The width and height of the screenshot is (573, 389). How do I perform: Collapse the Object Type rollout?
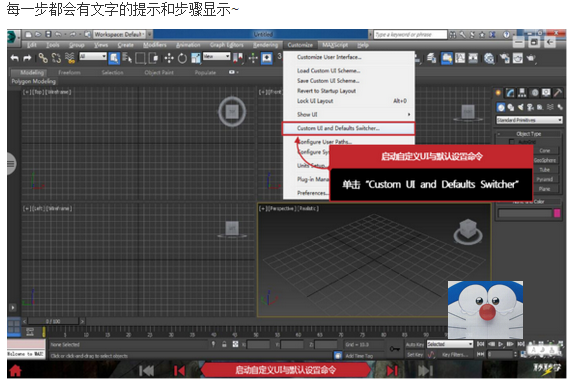[528, 134]
